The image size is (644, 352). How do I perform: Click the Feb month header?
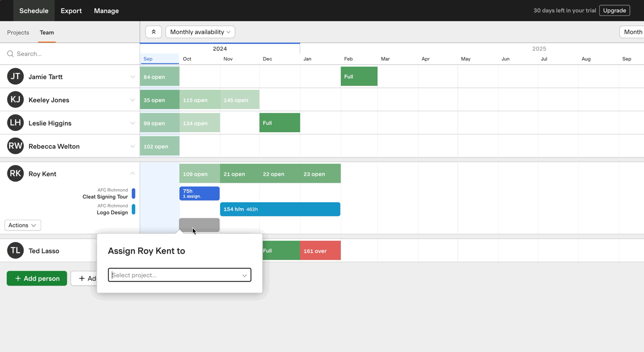point(348,59)
